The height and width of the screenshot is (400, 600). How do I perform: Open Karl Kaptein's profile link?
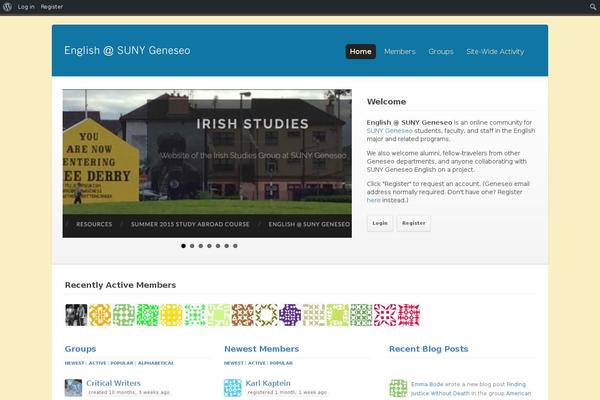point(268,383)
